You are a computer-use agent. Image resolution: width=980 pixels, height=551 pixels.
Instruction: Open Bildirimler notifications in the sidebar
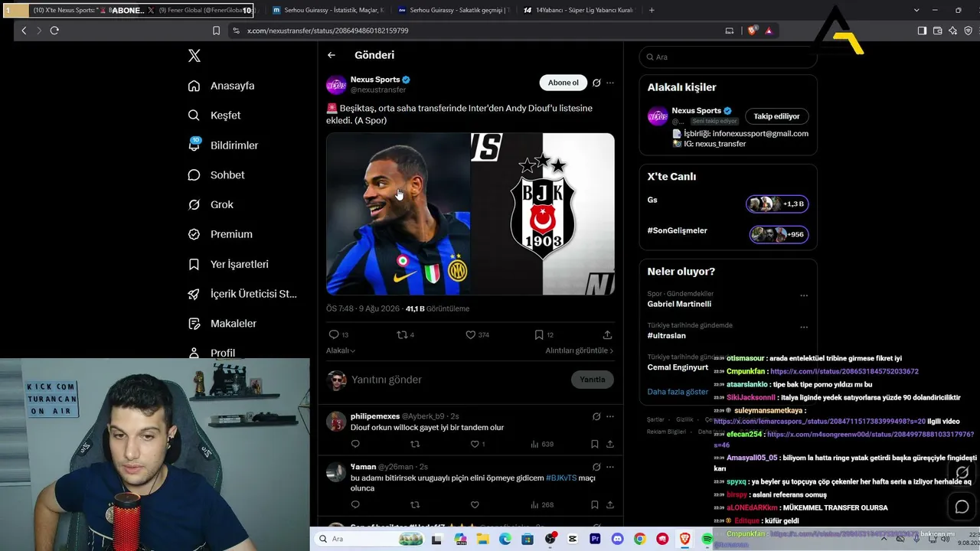coord(223,145)
